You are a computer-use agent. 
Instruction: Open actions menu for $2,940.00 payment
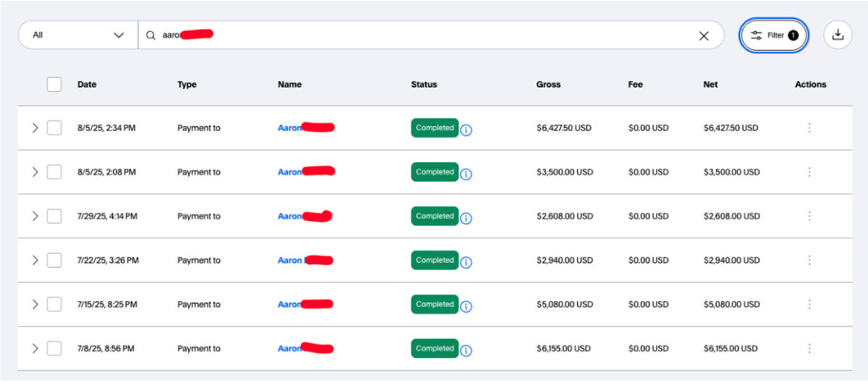(x=809, y=260)
